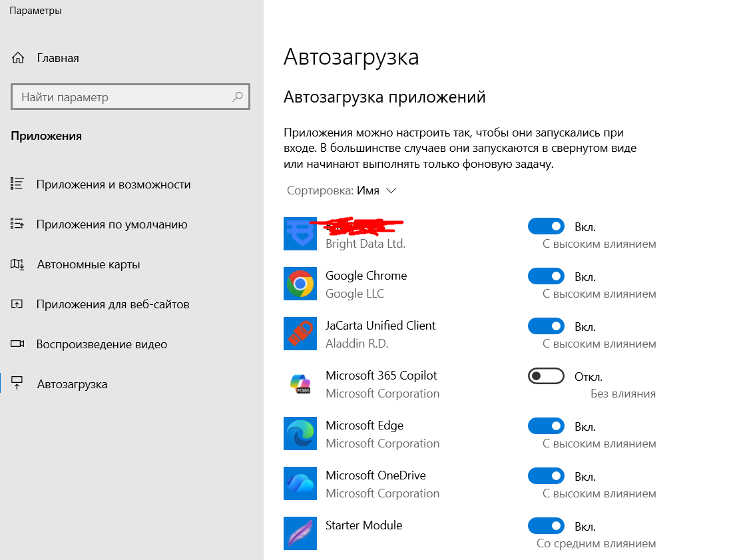Click the Aladdin R.D. publisher text
Screen dimensions: 729x560
coord(357,343)
